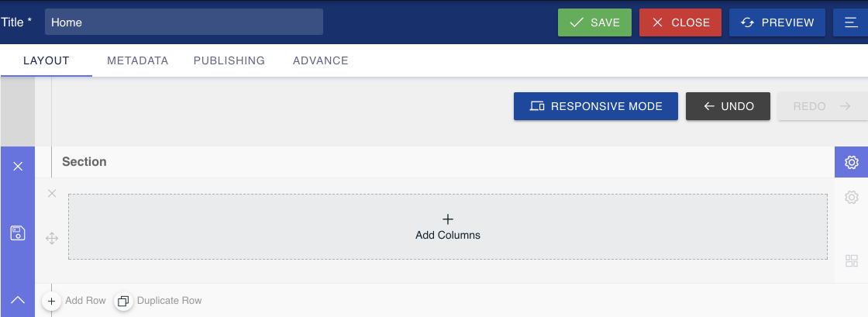
Task: Click the plus icon for Add Row
Action: pyautogui.click(x=51, y=301)
